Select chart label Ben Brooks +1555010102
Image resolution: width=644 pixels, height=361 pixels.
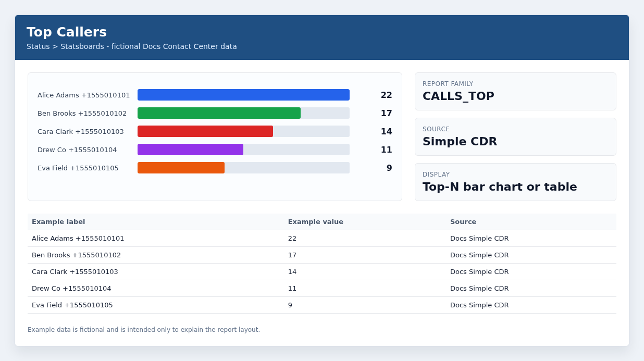coord(82,113)
